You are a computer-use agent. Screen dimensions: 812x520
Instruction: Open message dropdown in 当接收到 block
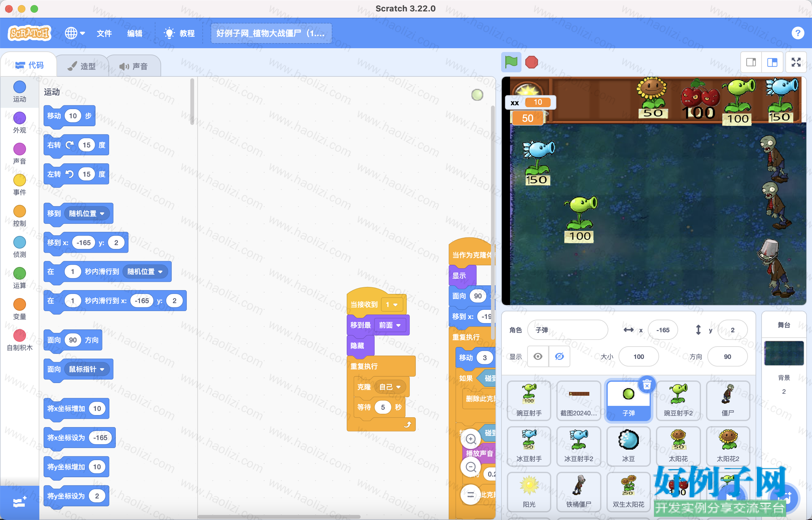coord(391,305)
